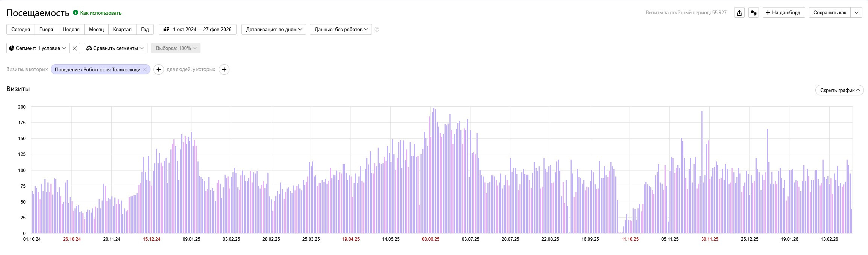Add a visit condition with the first plus button
Viewport: 868px width, 255px height.
[159, 69]
